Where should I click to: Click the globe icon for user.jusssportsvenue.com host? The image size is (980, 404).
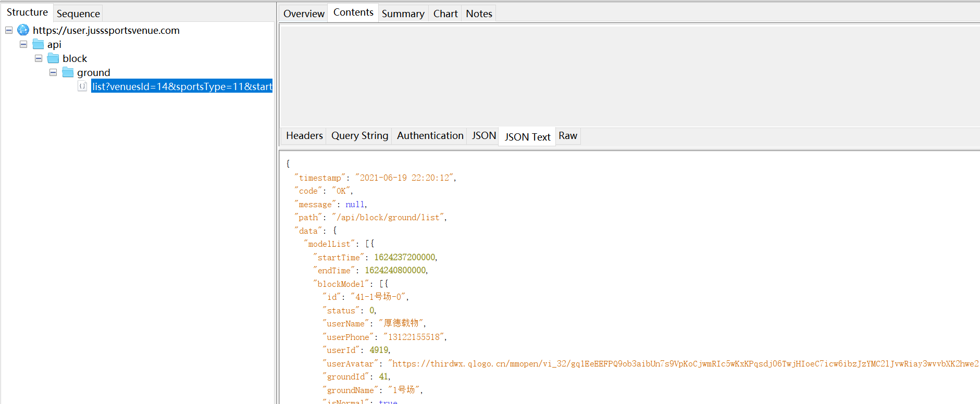[23, 30]
